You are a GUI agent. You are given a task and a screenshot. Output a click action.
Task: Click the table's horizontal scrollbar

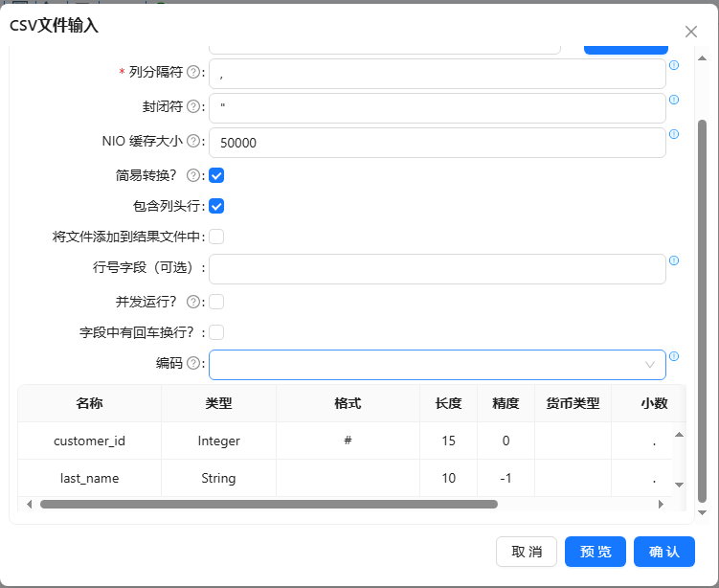(x=268, y=504)
